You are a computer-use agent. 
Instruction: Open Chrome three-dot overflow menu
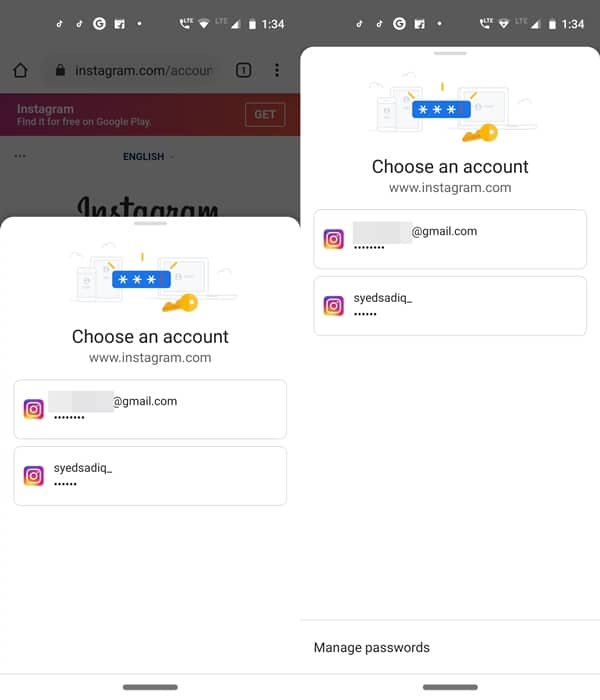pyautogui.click(x=277, y=70)
